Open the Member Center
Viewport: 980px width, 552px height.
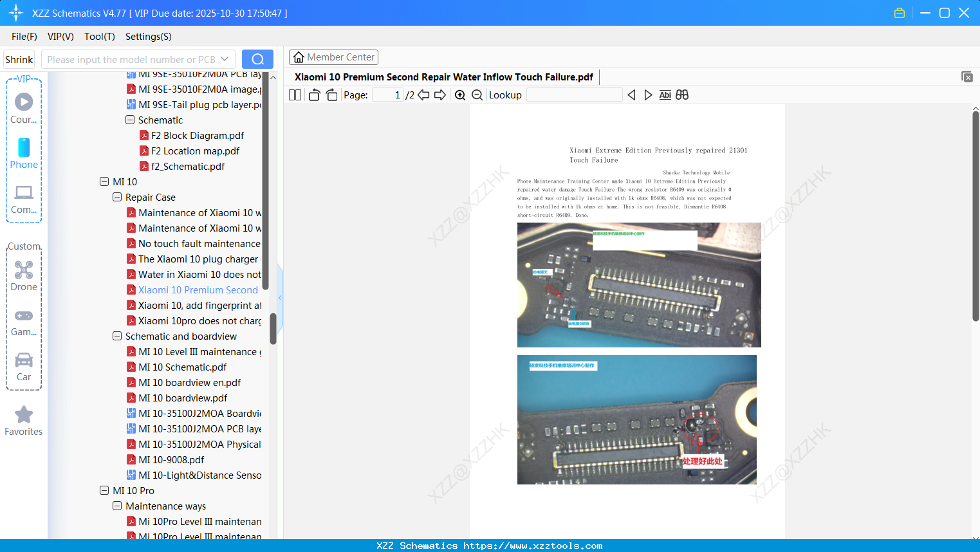(333, 57)
